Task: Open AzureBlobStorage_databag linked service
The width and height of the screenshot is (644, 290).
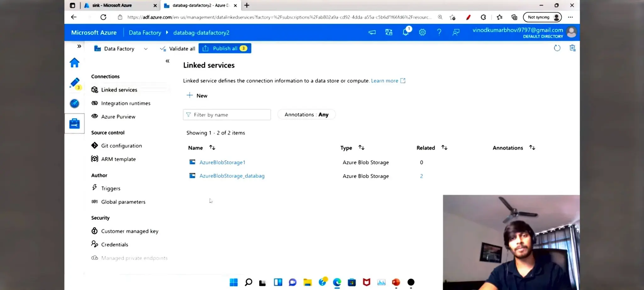Action: click(x=232, y=176)
